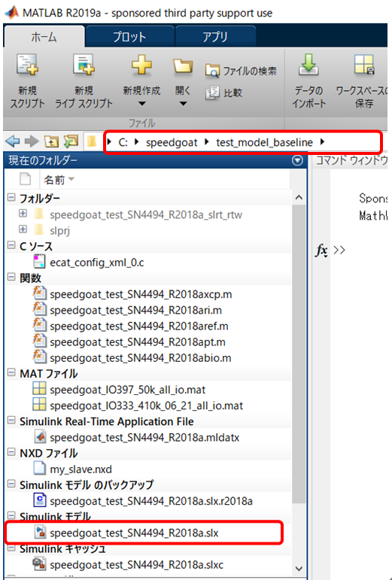Select the slprj folder name
392x580 pixels.
coord(60,231)
